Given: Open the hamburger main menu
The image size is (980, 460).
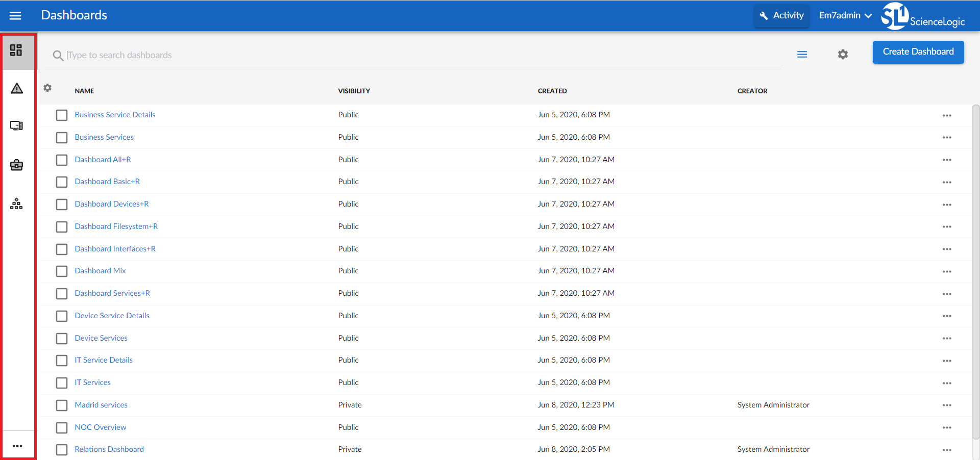Looking at the screenshot, I should 15,16.
